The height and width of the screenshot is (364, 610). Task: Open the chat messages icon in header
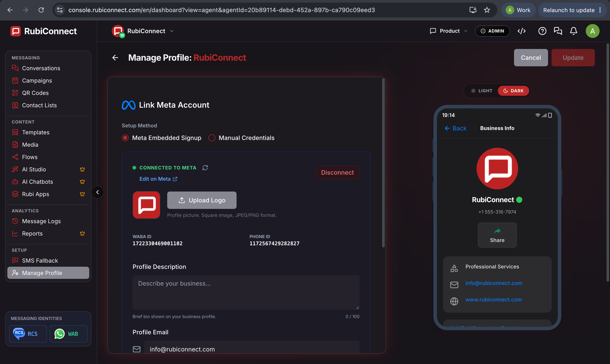pos(558,31)
